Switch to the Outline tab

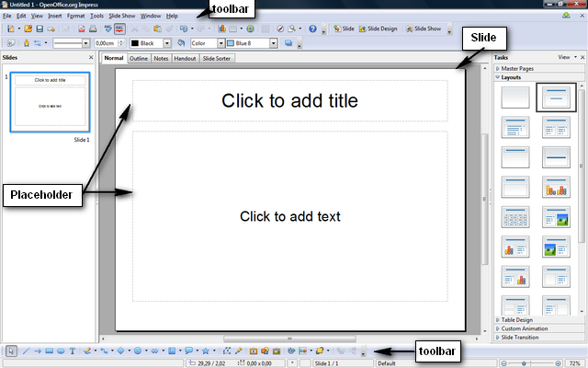pyautogui.click(x=139, y=58)
